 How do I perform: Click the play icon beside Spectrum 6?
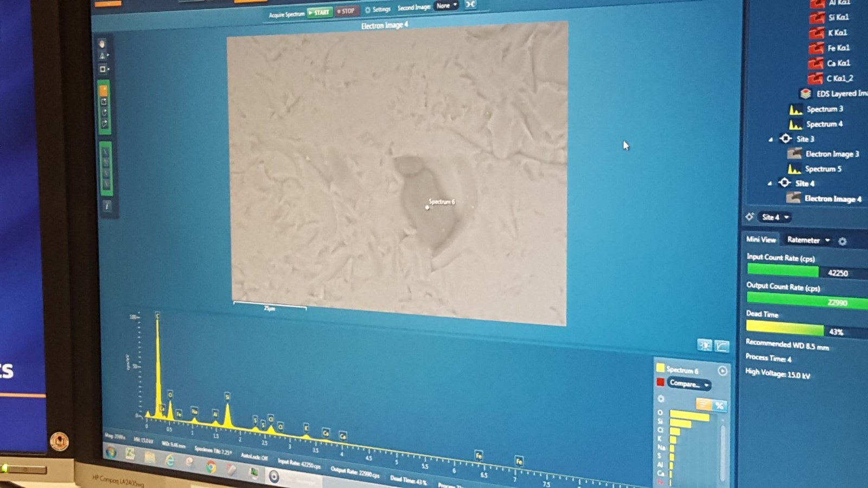722,371
